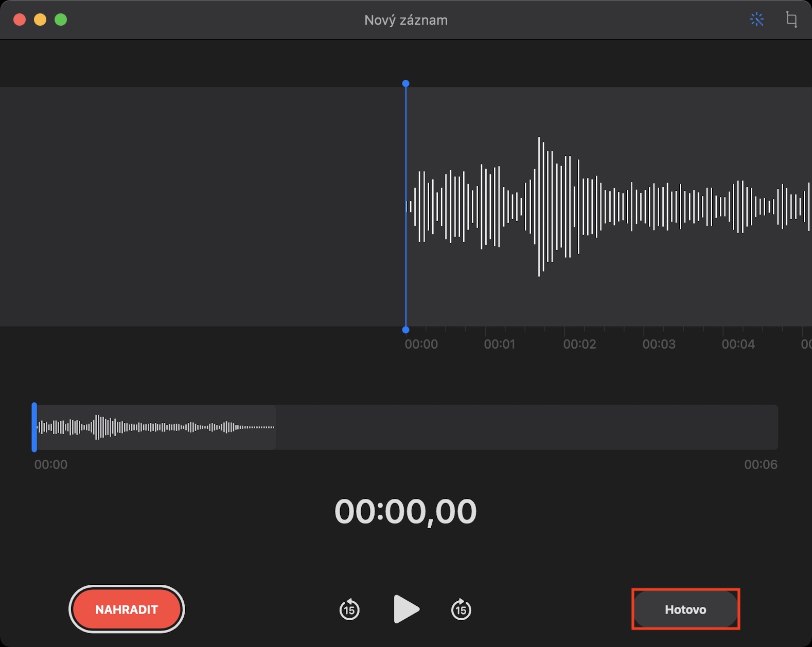
Task: Jump to the 00:03 timeline mark
Action: click(x=659, y=344)
